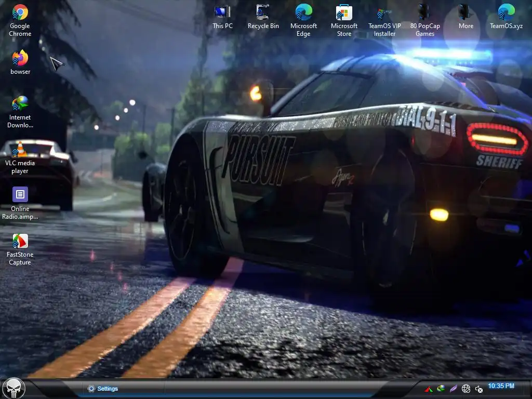Select the FastStone Capture desktop icon
The width and height of the screenshot is (532, 399).
tap(20, 249)
